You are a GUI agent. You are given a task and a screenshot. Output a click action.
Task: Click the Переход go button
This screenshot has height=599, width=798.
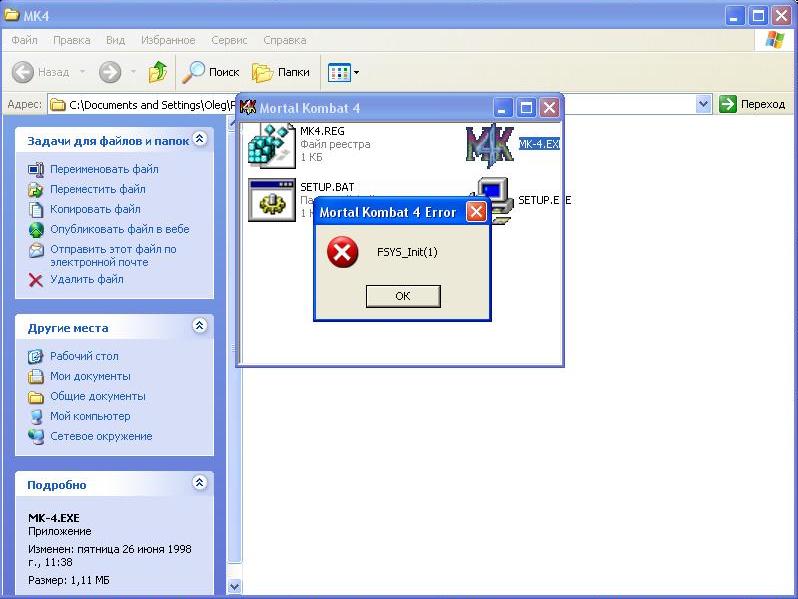pos(752,104)
